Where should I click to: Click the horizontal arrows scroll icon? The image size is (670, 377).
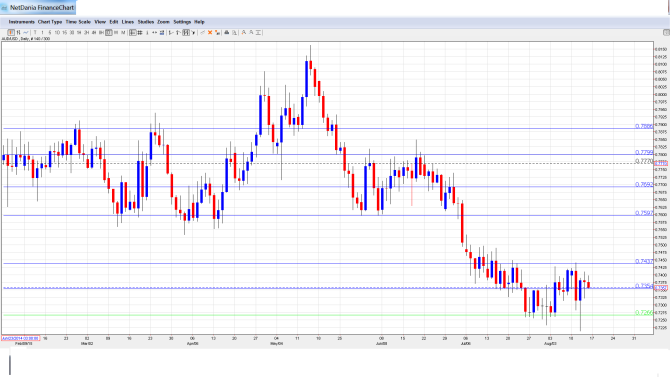tap(154, 32)
